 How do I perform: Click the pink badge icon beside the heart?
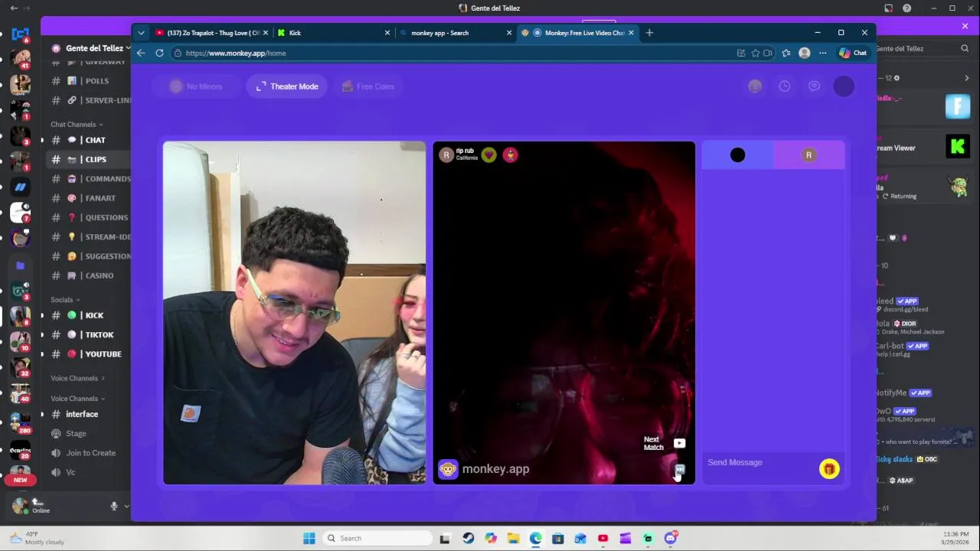pyautogui.click(x=511, y=155)
